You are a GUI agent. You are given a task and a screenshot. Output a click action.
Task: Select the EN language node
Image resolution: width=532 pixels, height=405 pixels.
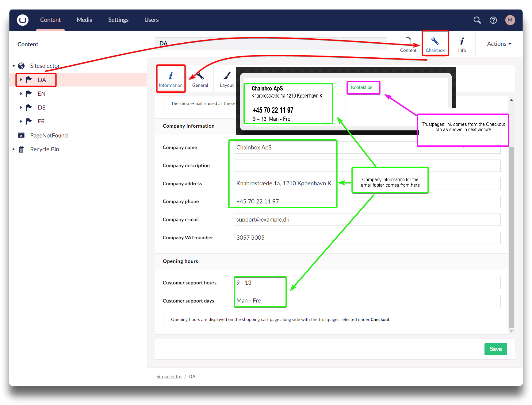coord(42,94)
